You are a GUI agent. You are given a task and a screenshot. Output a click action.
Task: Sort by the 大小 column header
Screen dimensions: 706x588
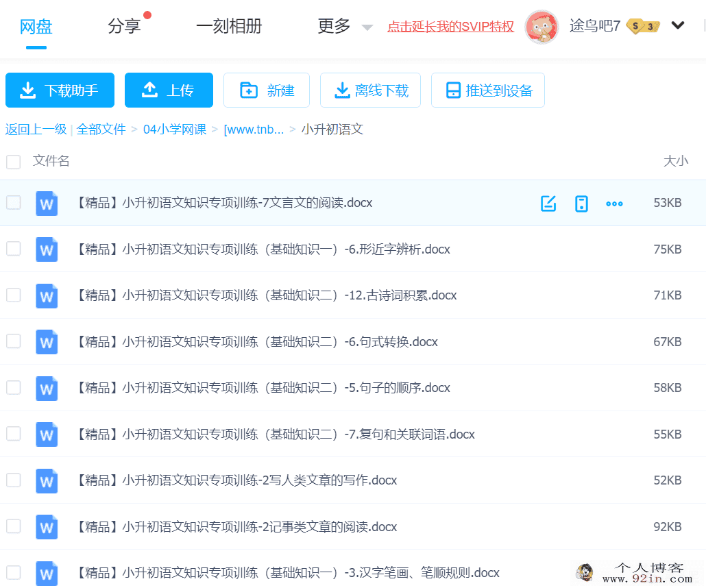(676, 161)
